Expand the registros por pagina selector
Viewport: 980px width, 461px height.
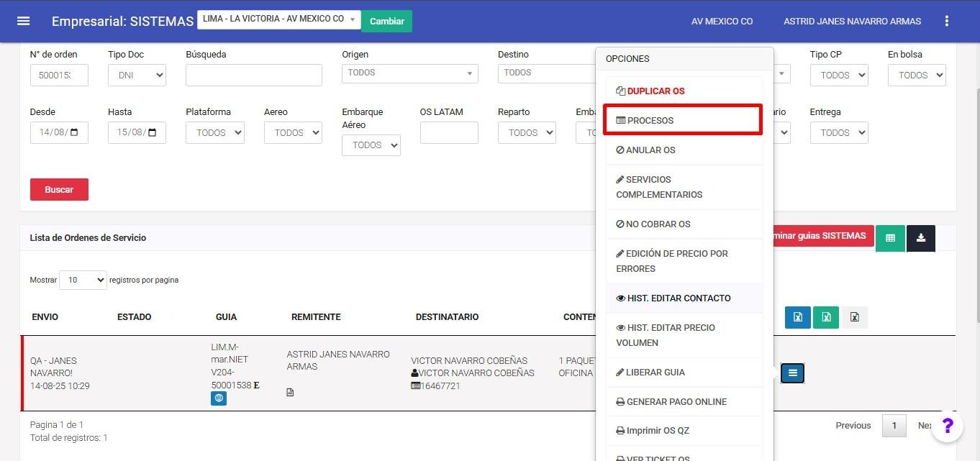coord(83,280)
